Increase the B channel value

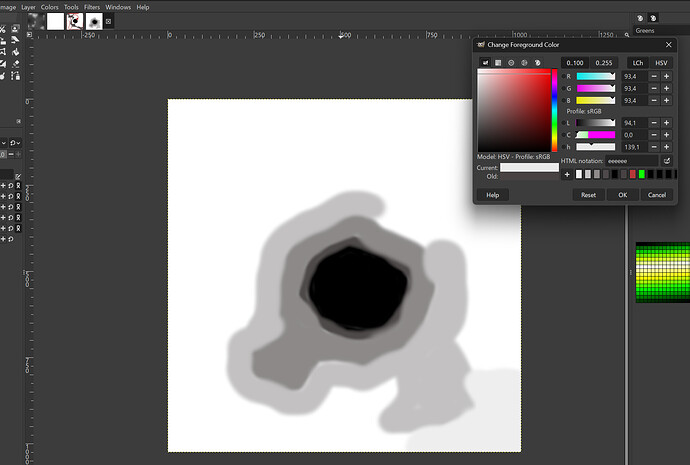667,101
